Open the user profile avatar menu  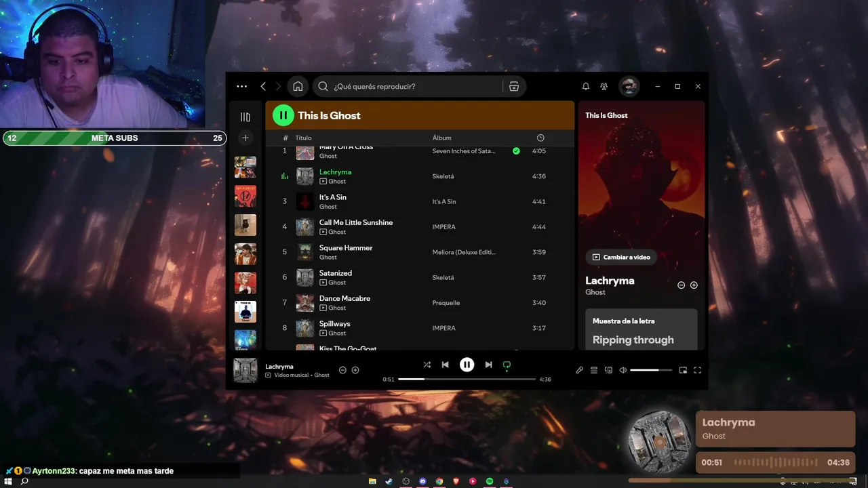[629, 86]
